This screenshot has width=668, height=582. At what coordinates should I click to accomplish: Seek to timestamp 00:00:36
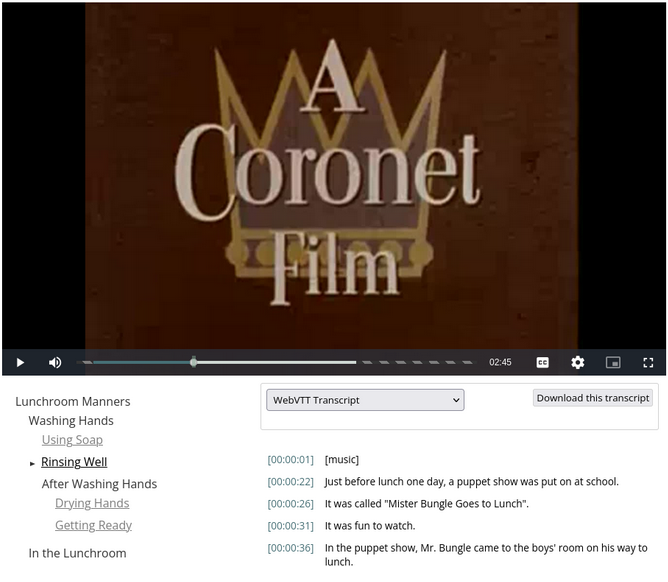tap(291, 548)
